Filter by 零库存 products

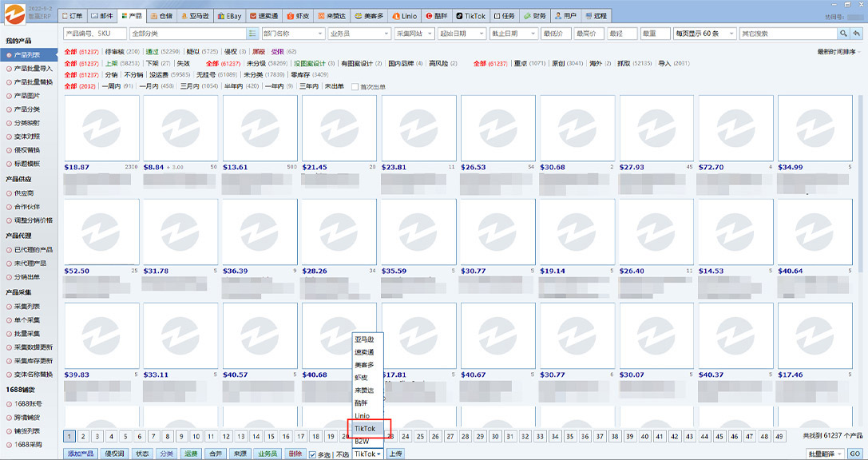(300, 75)
